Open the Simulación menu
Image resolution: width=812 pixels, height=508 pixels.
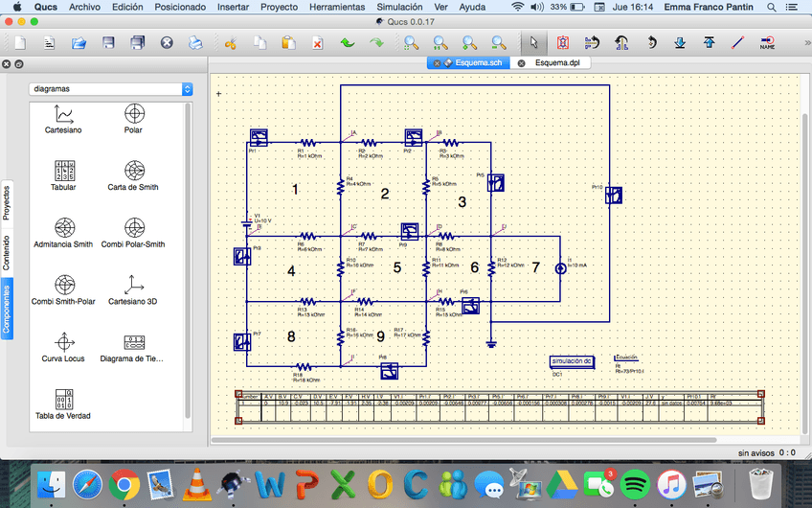point(399,7)
